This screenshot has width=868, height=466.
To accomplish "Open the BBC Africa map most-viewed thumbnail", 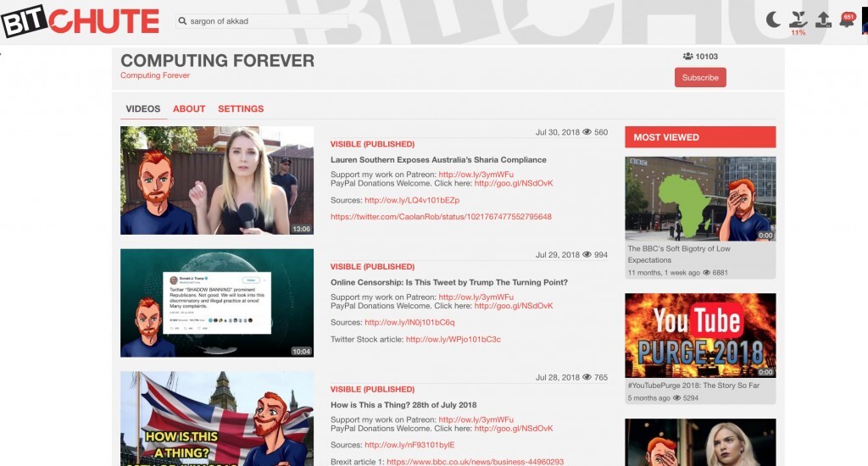I will 700,199.
